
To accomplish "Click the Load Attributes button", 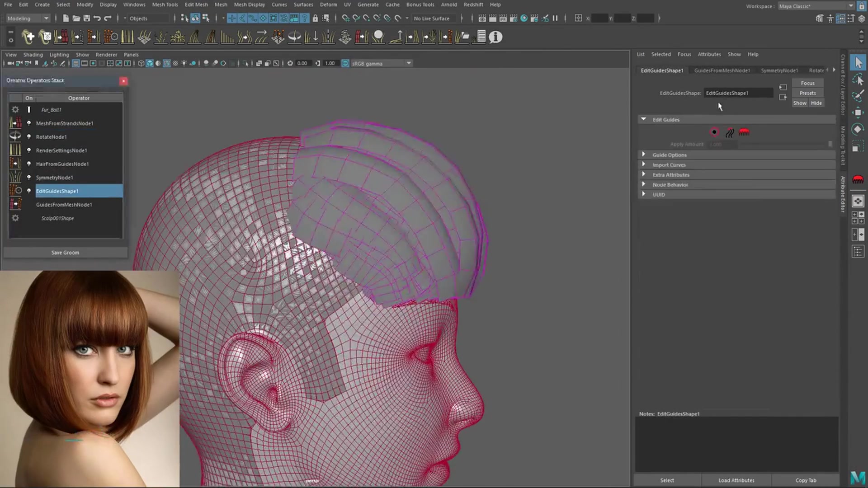I will point(736,480).
